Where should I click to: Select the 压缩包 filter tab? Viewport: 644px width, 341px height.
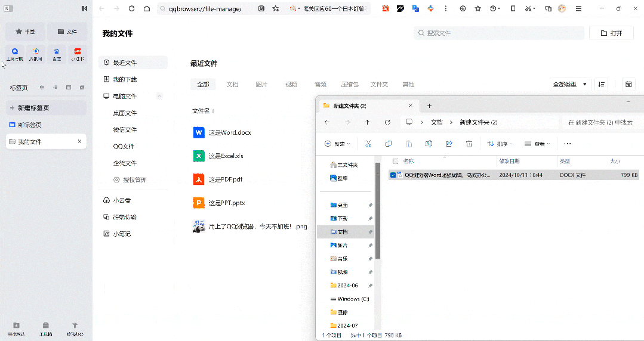350,85
